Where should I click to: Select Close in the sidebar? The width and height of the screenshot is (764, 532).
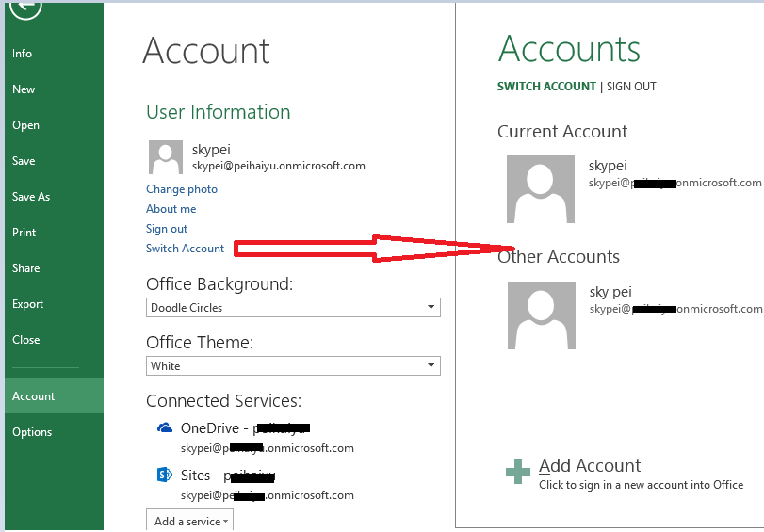(x=54, y=340)
